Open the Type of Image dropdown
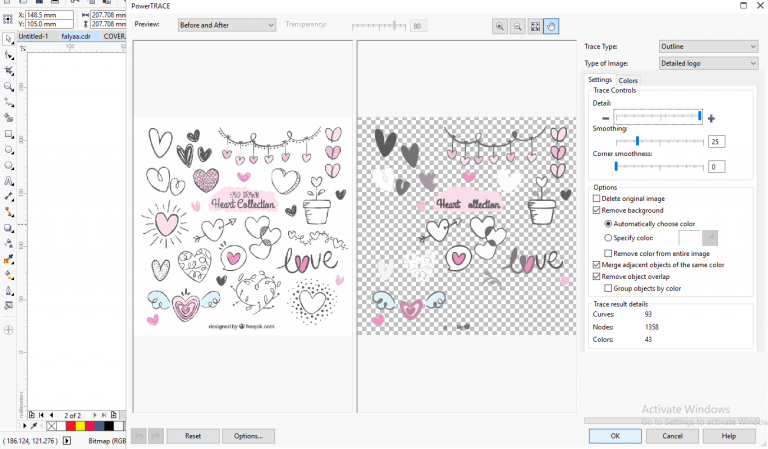 (x=708, y=63)
